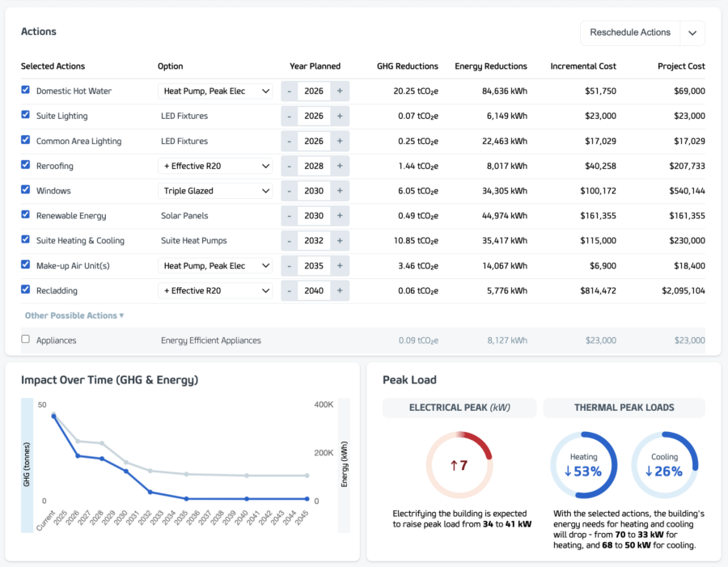Image resolution: width=728 pixels, height=567 pixels.
Task: Expand Reschedule Actions arrow menu
Action: click(x=692, y=33)
